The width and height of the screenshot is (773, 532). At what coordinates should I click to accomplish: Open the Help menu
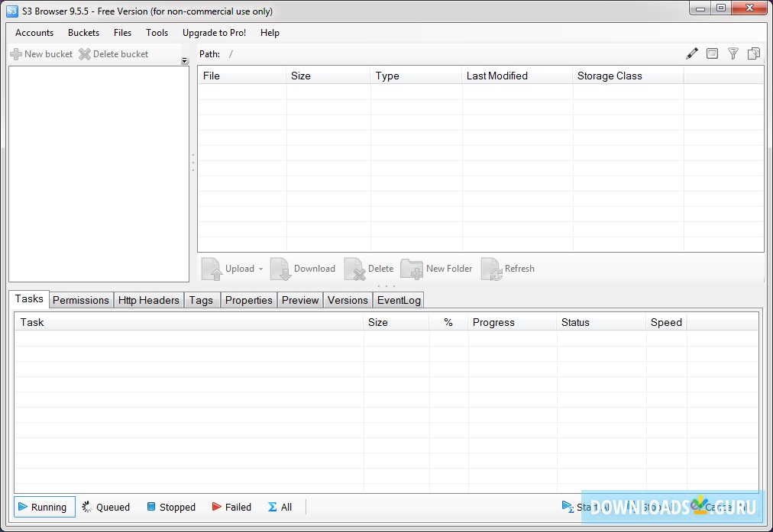pyautogui.click(x=270, y=33)
